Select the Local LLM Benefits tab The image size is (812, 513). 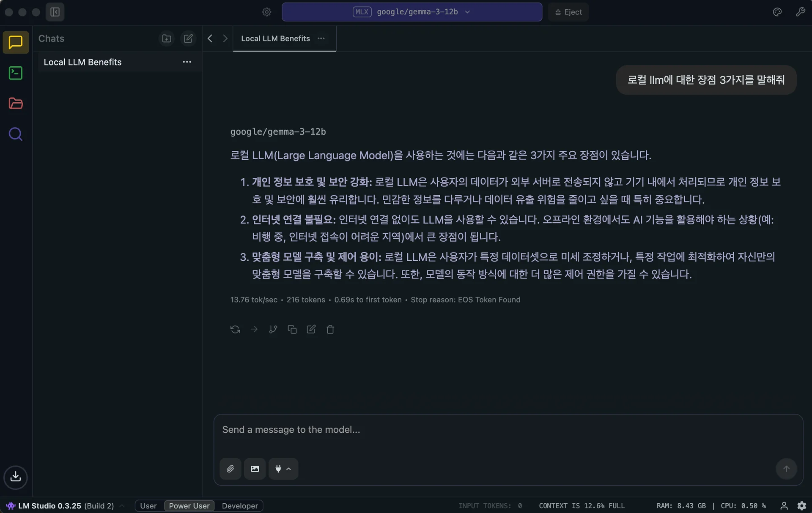[275, 38]
